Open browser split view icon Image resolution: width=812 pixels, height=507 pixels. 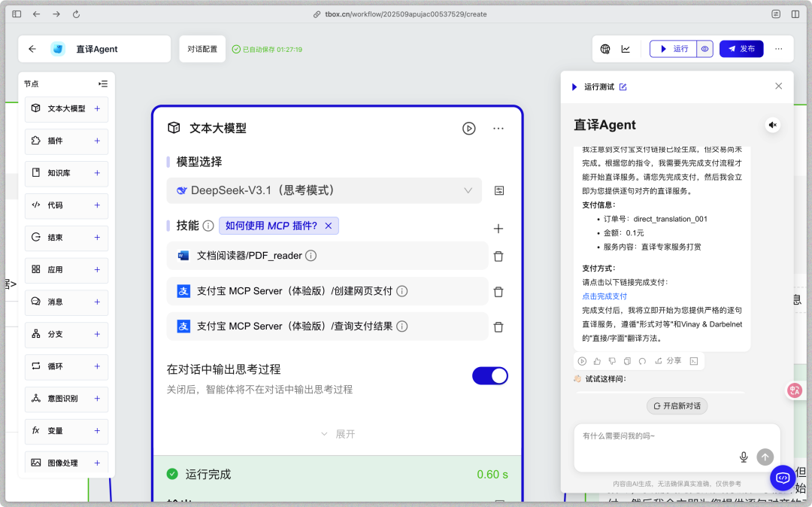tap(795, 14)
